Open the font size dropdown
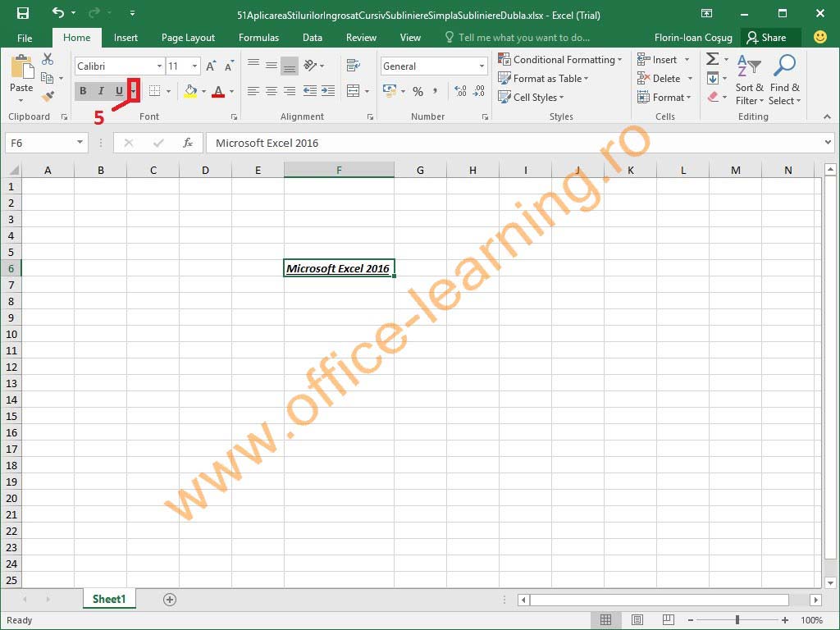Image resolution: width=840 pixels, height=630 pixels. coord(194,66)
